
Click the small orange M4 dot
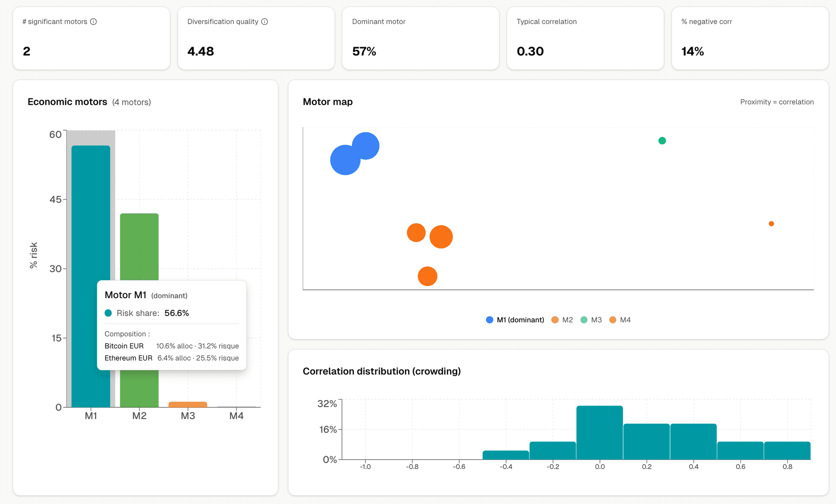tap(771, 224)
